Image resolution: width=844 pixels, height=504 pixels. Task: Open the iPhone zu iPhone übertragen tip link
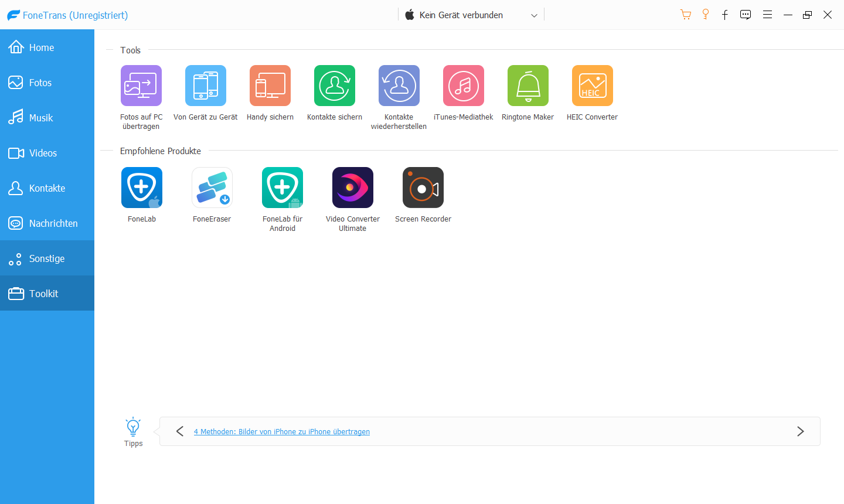point(282,432)
